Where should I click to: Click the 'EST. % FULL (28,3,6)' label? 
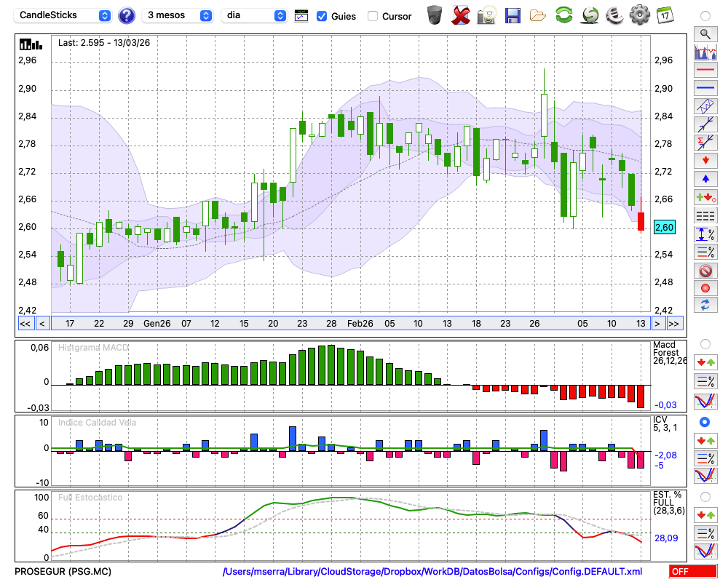click(669, 503)
